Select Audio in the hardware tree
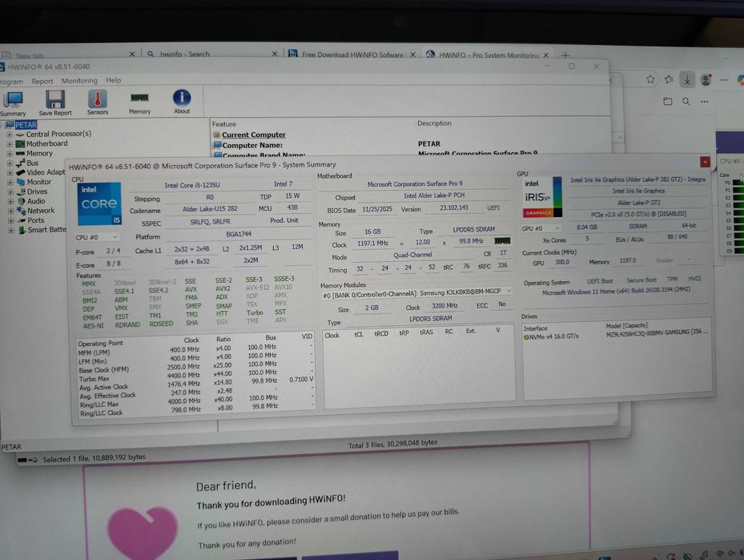The width and height of the screenshot is (744, 560). click(36, 201)
